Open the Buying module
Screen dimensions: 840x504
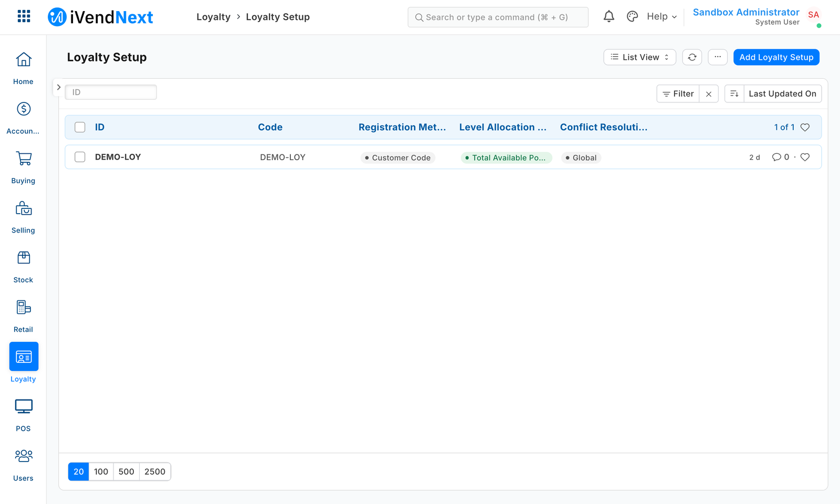tap(23, 167)
